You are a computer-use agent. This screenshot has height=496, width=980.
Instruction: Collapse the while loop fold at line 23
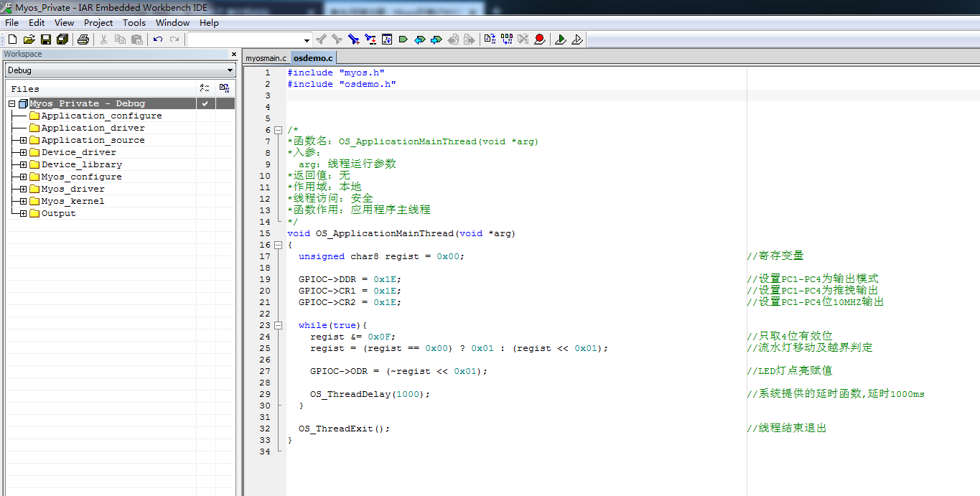(278, 325)
